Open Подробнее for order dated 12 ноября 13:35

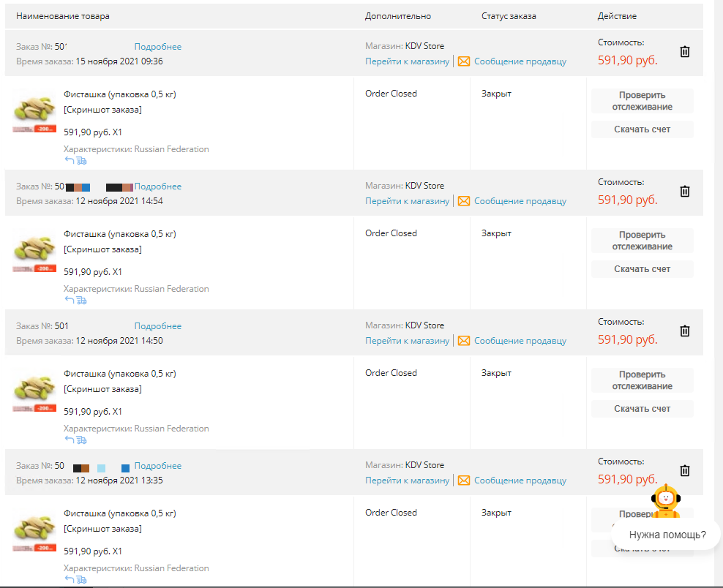[x=157, y=466]
